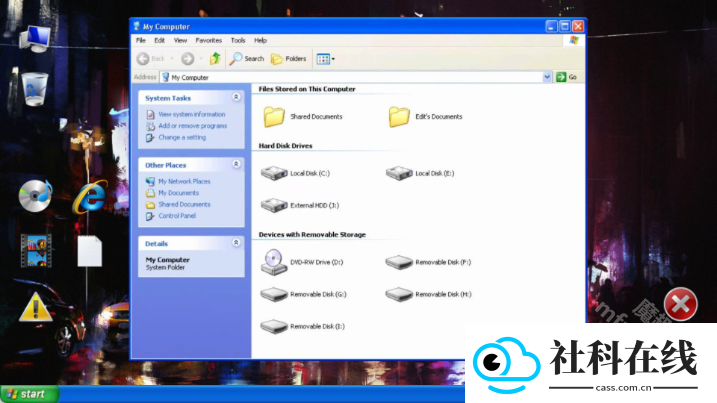Select Removable Disk (G:) icon
This screenshot has height=403, width=717.
coord(274,294)
